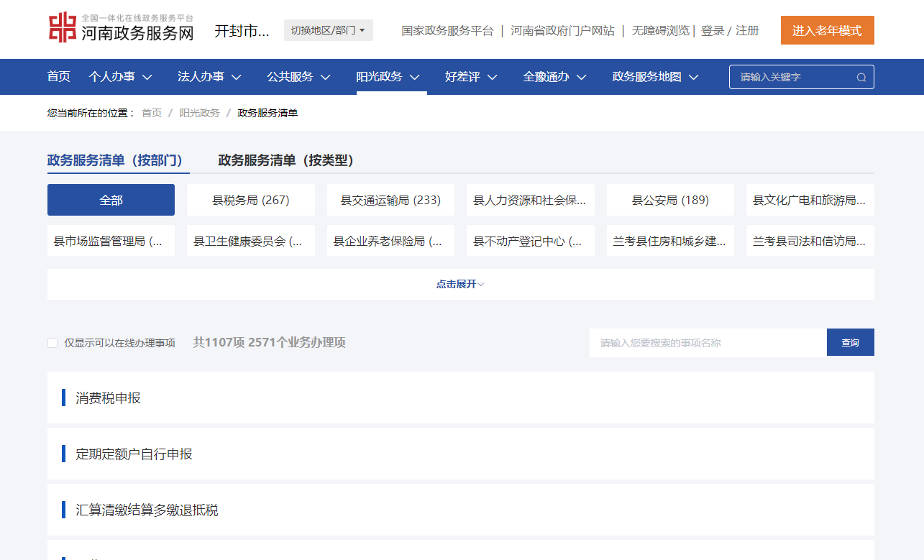
Task: Click the 登录 link
Action: (x=712, y=30)
